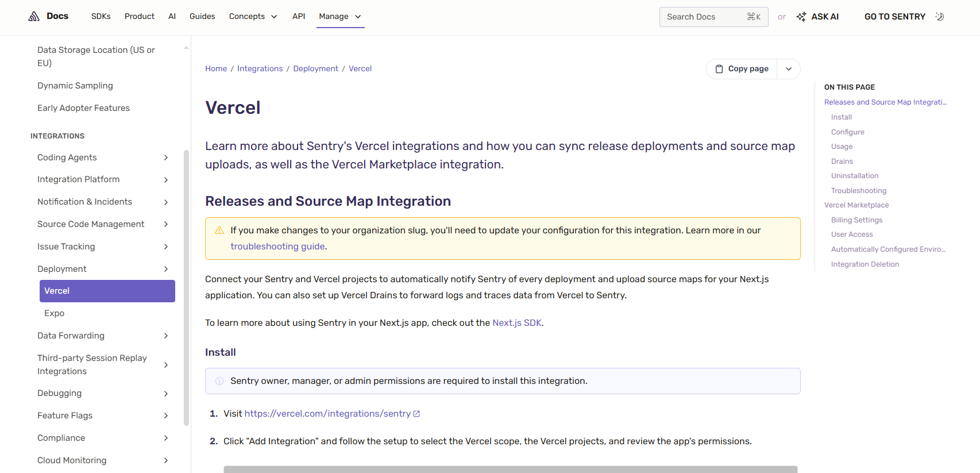Click the Sentry logo icon
This screenshot has height=473, width=980.
(x=34, y=16)
